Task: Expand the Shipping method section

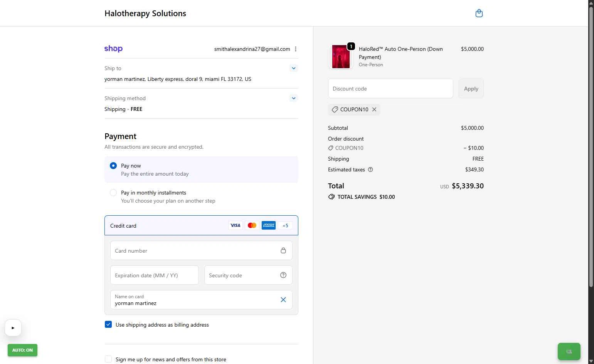Action: (294, 98)
